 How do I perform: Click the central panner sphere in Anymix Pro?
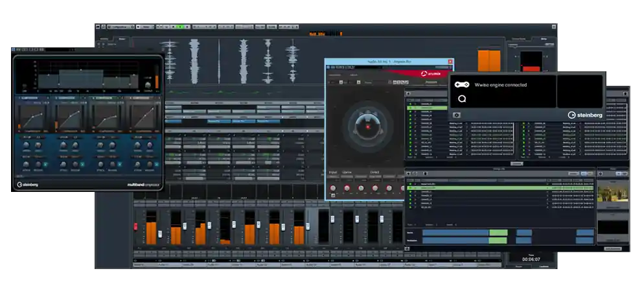pyautogui.click(x=367, y=126)
